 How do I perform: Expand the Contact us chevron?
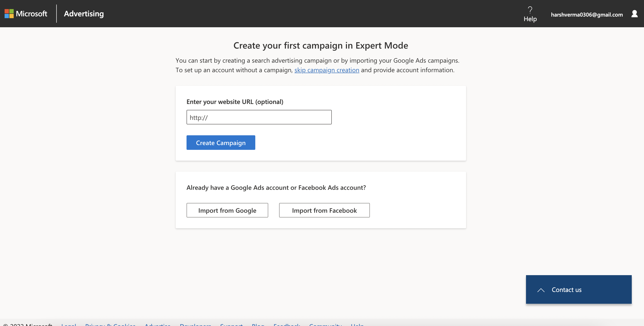point(541,290)
